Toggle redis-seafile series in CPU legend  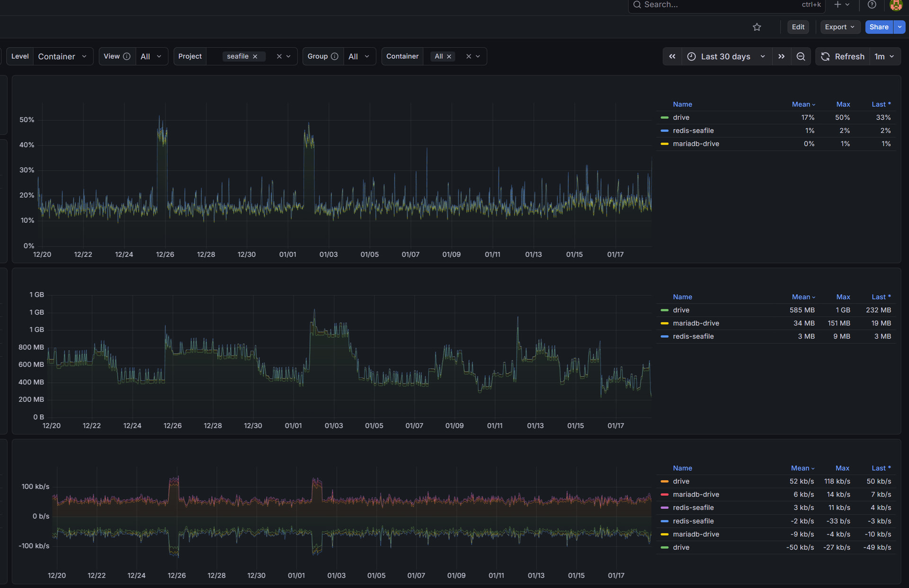(x=693, y=131)
